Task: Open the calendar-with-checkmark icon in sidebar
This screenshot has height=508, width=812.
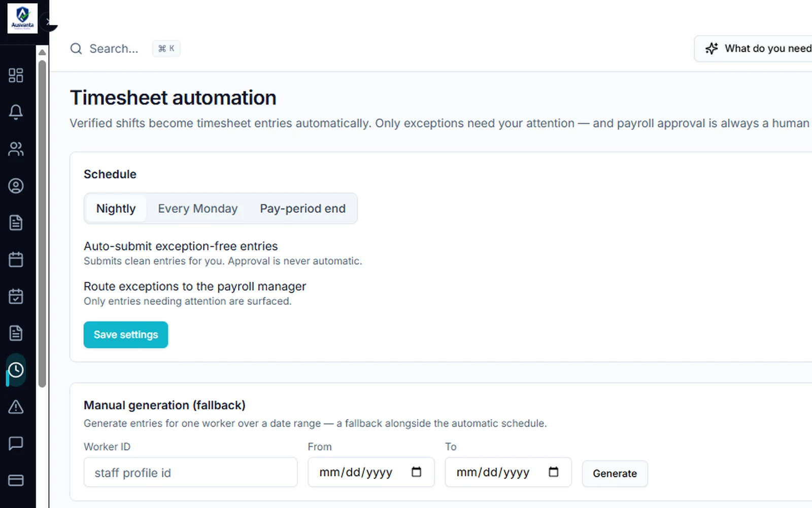Action: click(x=16, y=296)
